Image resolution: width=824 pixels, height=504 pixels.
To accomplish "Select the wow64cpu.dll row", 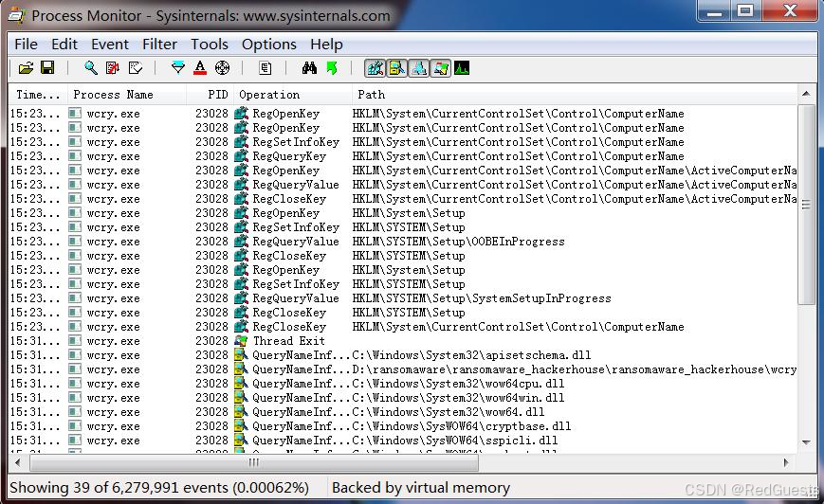I will (403, 384).
